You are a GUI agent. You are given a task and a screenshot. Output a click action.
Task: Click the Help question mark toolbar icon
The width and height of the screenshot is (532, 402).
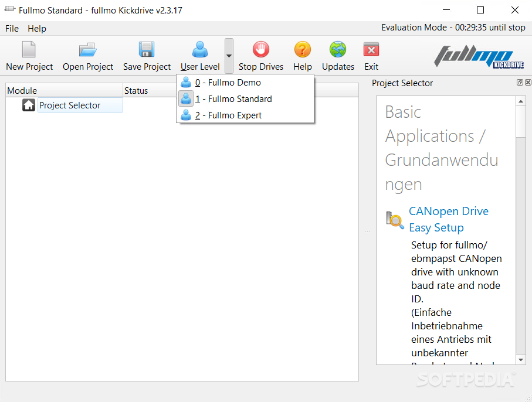302,49
